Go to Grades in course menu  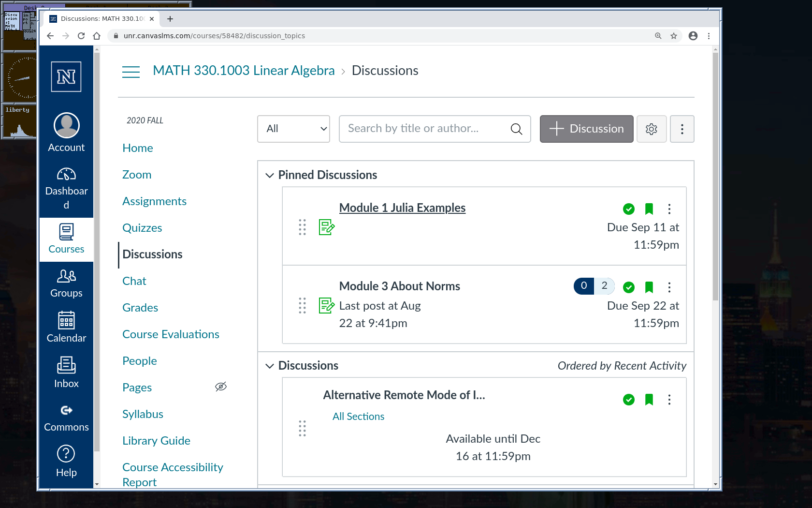140,308
